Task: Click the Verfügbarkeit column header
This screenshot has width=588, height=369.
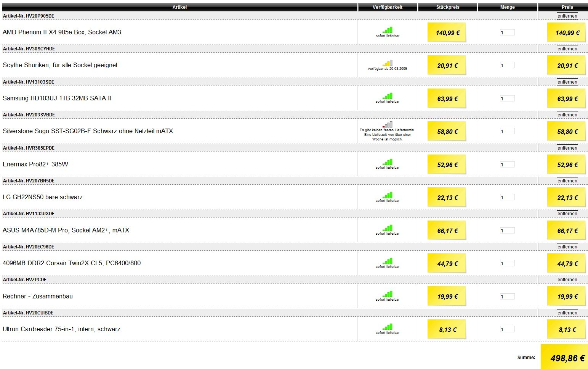Action: pos(388,7)
